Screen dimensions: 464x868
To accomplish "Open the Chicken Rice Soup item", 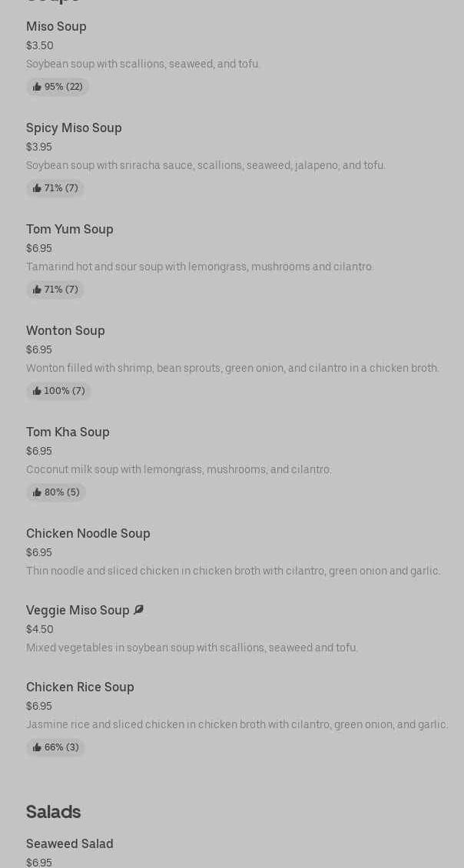I will tap(80, 687).
